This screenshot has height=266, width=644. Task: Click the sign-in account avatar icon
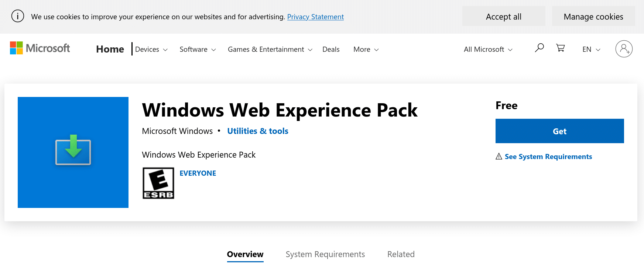click(x=624, y=49)
